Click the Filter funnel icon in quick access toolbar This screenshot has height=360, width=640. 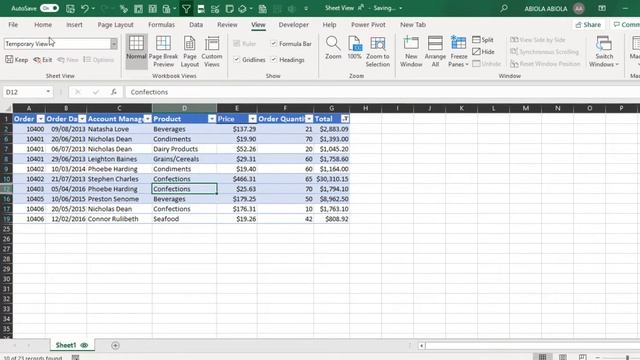[186, 8]
